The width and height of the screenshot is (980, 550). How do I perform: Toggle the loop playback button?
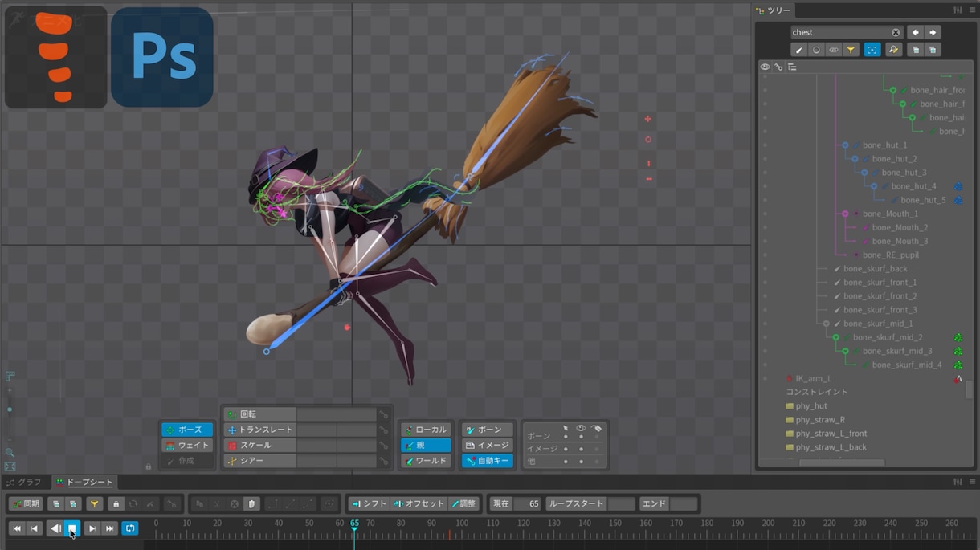point(130,528)
